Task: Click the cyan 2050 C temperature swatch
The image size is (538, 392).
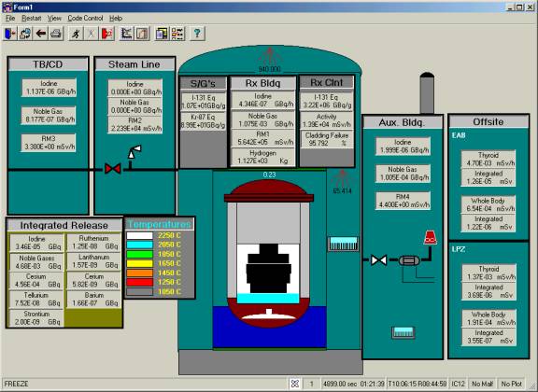Action: [140, 245]
